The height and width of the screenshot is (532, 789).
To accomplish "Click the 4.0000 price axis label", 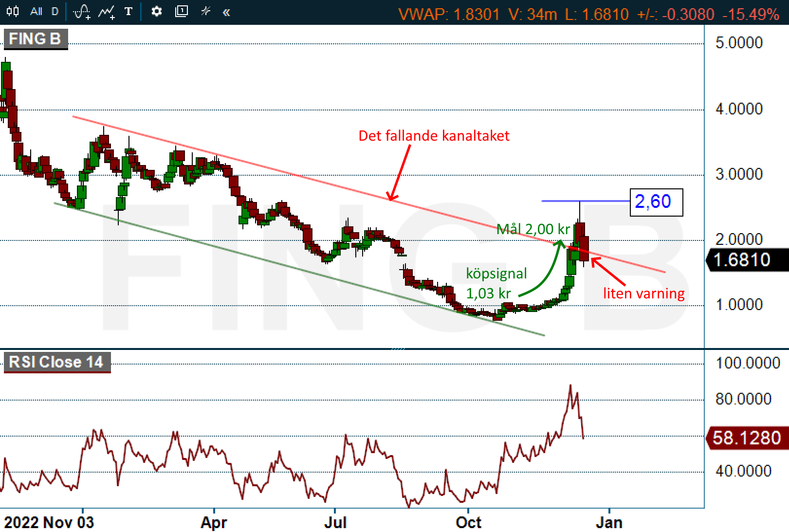I will 739,109.
